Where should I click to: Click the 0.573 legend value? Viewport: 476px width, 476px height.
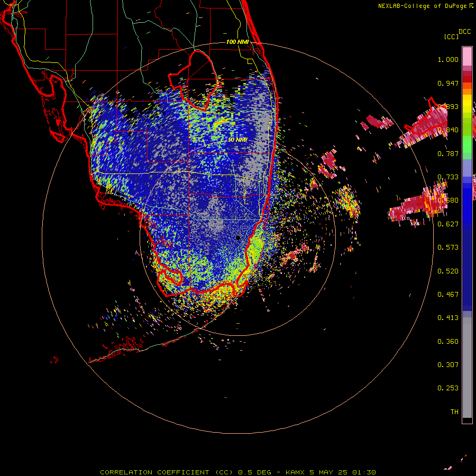(448, 247)
